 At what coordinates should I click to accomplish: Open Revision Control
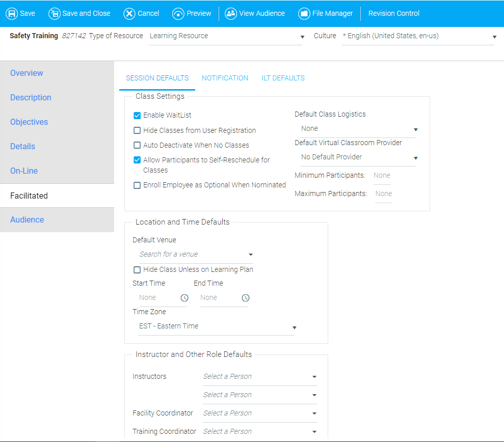coord(394,13)
